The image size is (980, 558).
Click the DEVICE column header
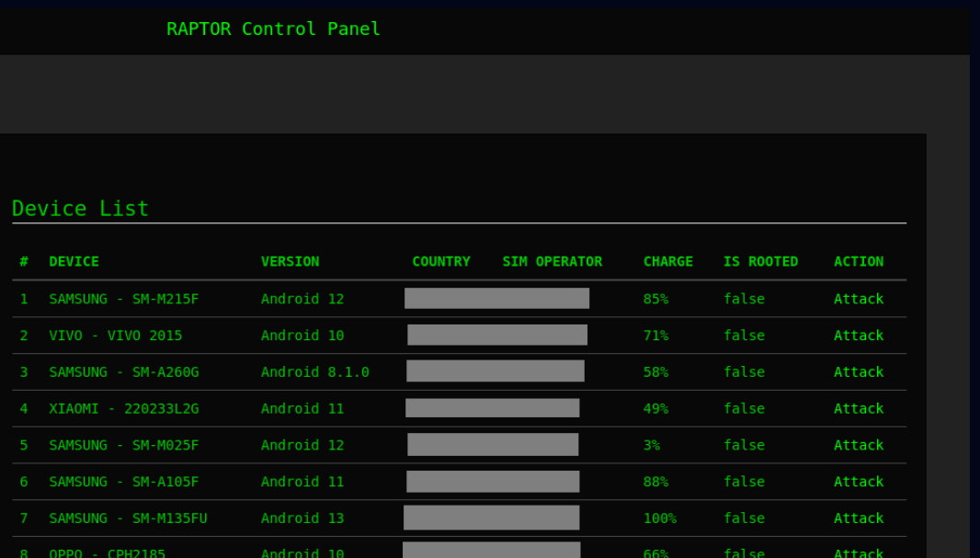pyautogui.click(x=74, y=261)
